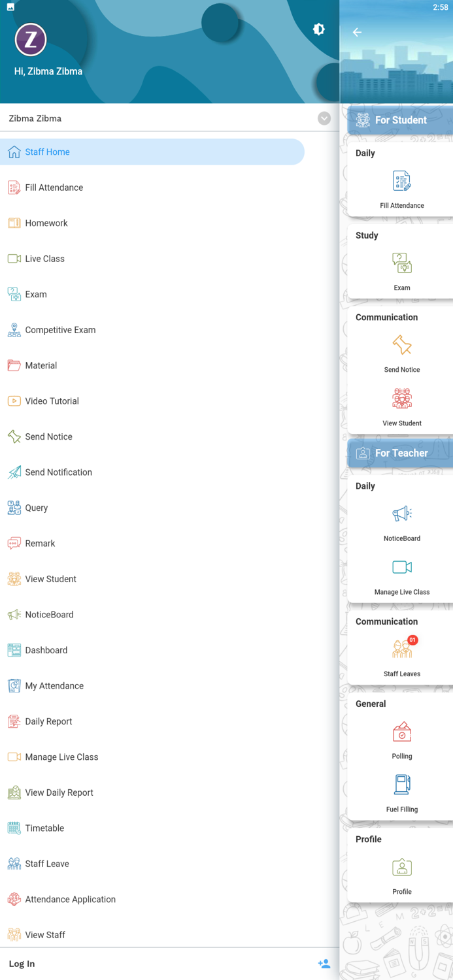This screenshot has height=980, width=453.
Task: Open Manage Live Class camera icon
Action: click(x=401, y=567)
